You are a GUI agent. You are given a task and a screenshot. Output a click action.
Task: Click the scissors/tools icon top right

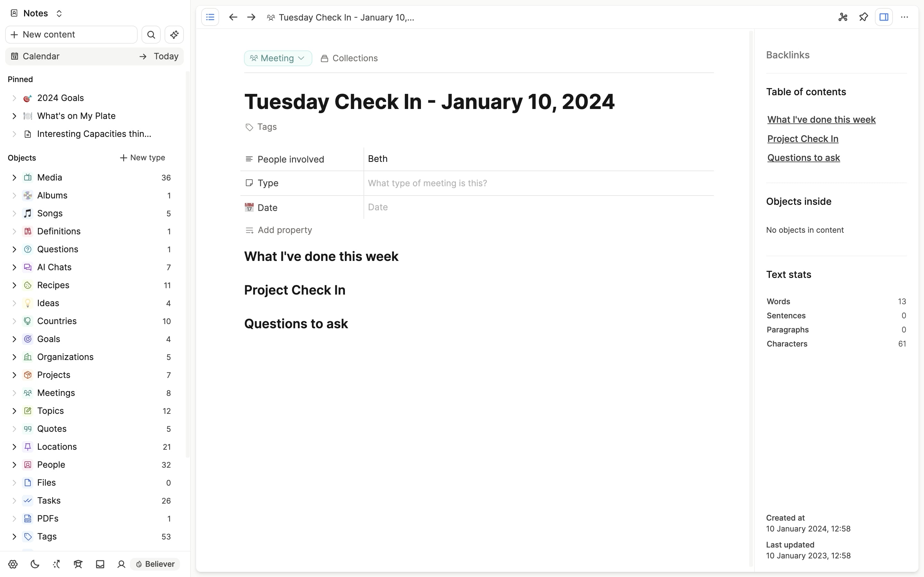click(x=843, y=17)
